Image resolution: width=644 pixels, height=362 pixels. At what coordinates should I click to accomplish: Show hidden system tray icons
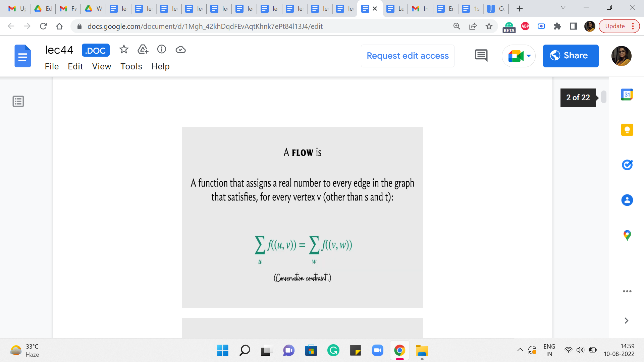520,350
